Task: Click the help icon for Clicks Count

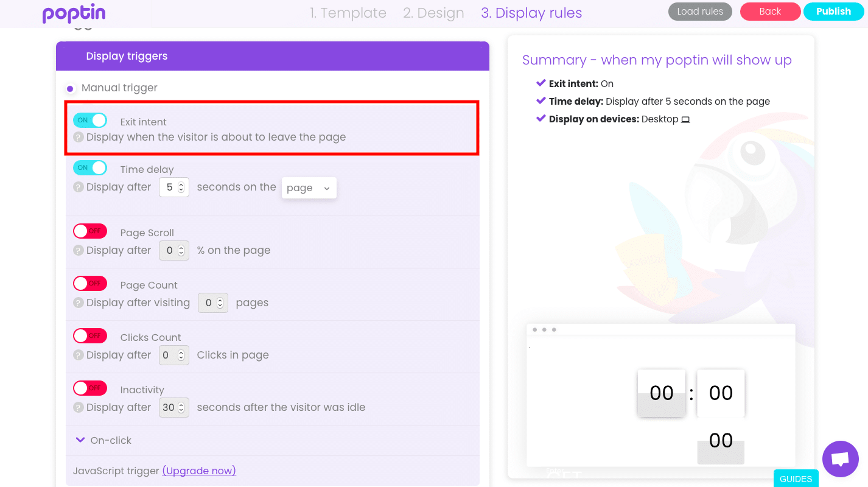Action: [79, 355]
